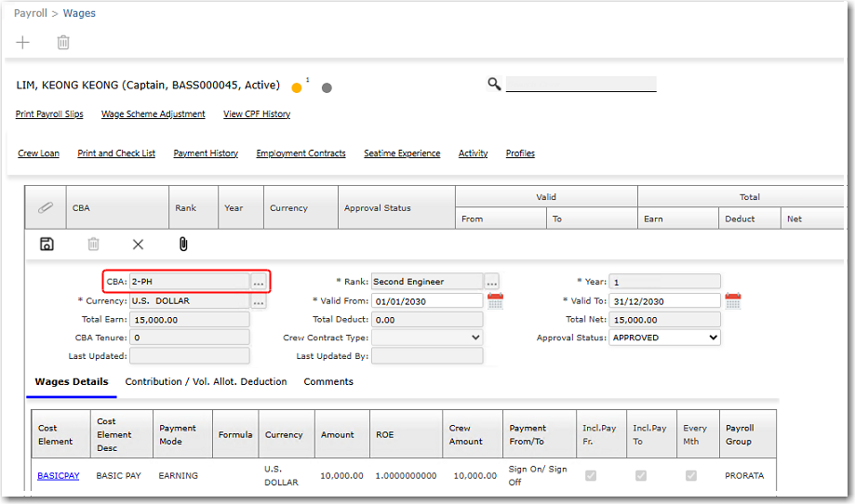Screen dimensions: 855x504
Task: Open the Valid From calendar picker
Action: (495, 300)
